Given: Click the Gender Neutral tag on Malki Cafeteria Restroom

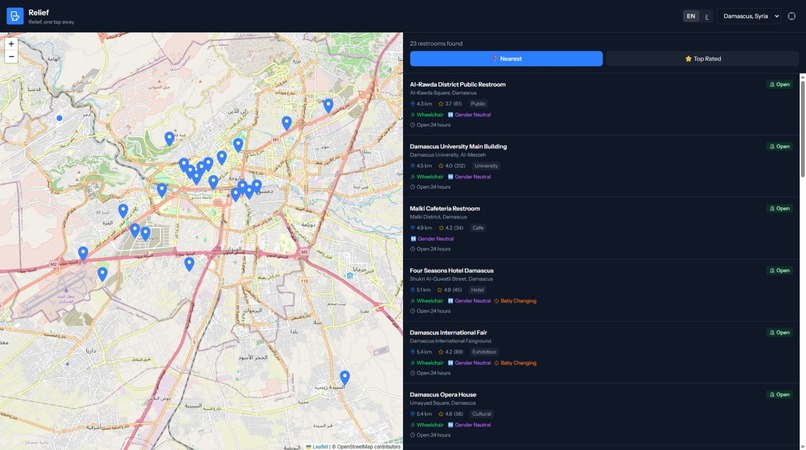Looking at the screenshot, I should [432, 239].
